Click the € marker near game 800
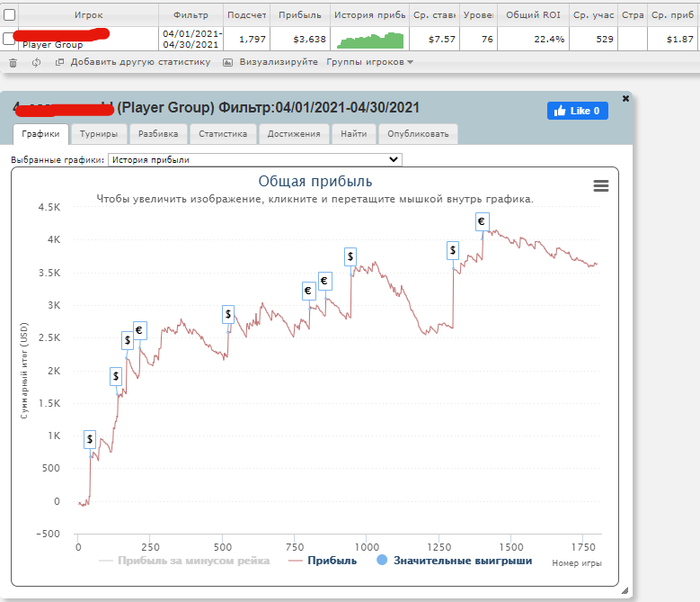 tap(308, 291)
